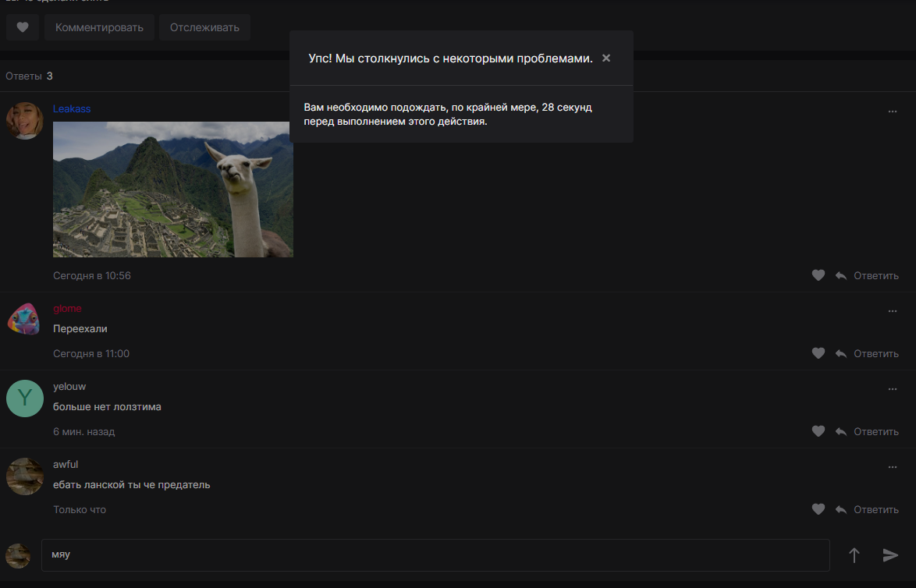
Task: Open the Leakass user profile link
Action: [72, 108]
